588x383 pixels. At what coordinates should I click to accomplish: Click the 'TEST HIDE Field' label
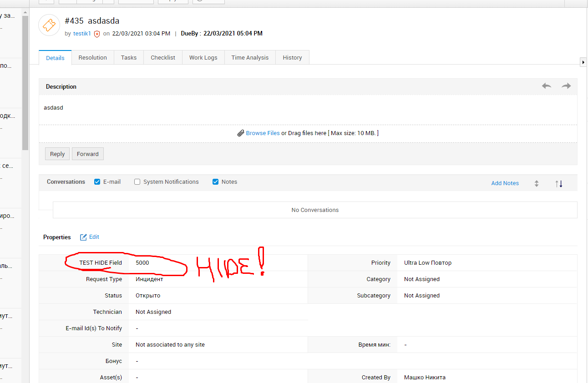[x=101, y=263]
